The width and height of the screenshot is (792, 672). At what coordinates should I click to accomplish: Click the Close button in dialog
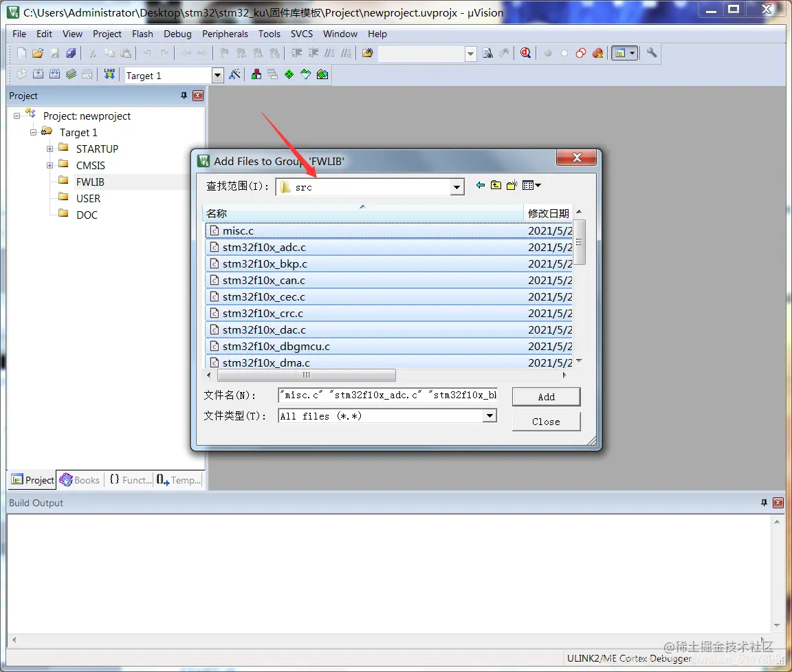coord(546,422)
